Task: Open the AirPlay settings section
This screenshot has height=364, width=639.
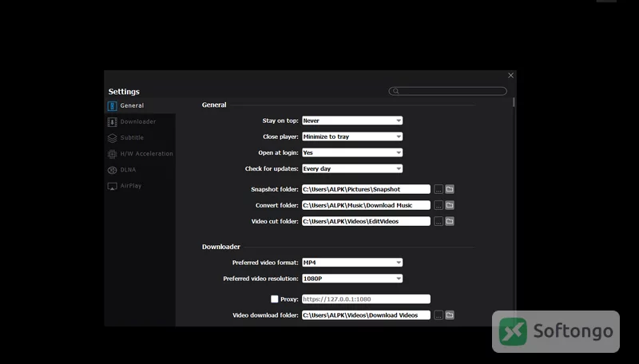Action: tap(141, 186)
